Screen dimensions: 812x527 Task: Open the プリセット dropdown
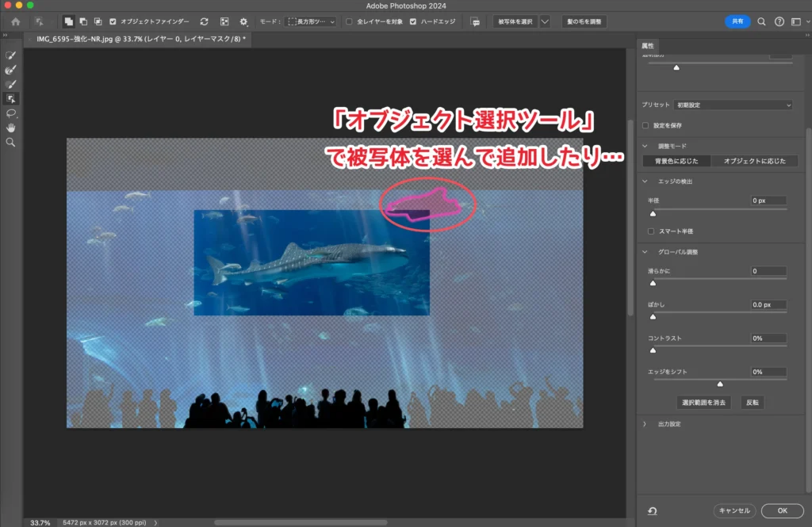pos(733,105)
